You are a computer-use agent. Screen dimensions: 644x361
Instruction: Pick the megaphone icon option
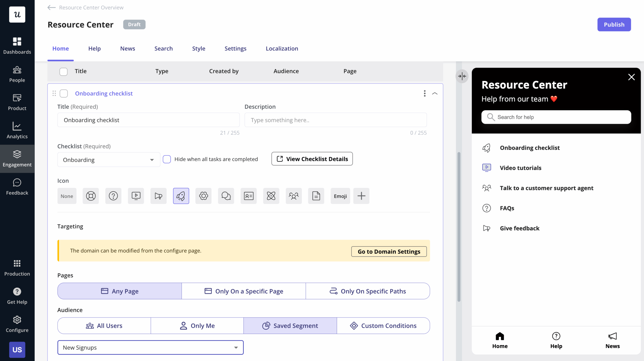point(158,196)
